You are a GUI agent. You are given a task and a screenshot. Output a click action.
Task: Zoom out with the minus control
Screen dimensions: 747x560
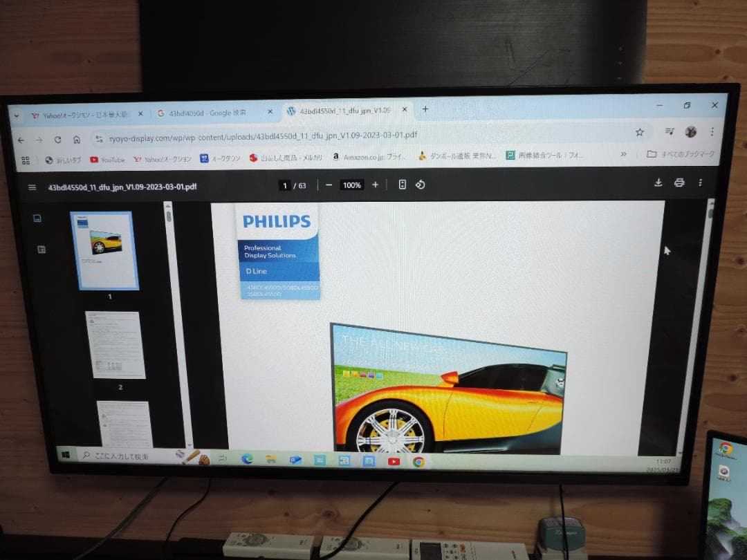point(329,185)
